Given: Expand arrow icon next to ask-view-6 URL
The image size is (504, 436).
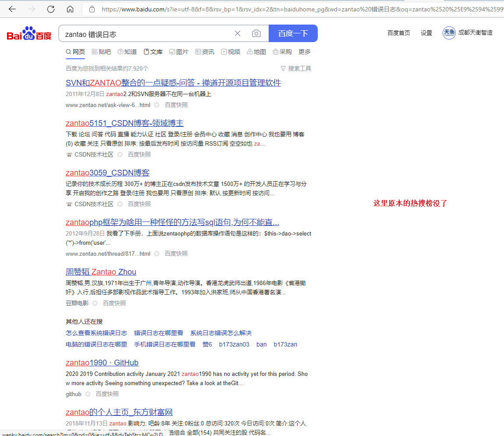Looking at the screenshot, I should 157,105.
